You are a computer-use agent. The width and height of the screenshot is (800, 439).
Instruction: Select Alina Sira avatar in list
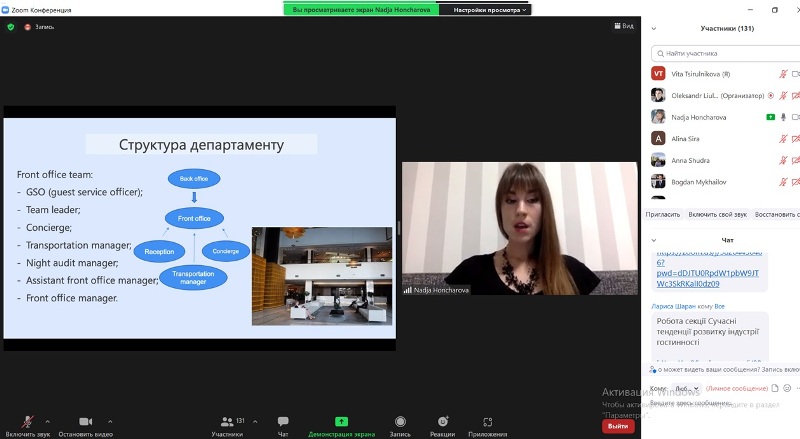pyautogui.click(x=658, y=138)
